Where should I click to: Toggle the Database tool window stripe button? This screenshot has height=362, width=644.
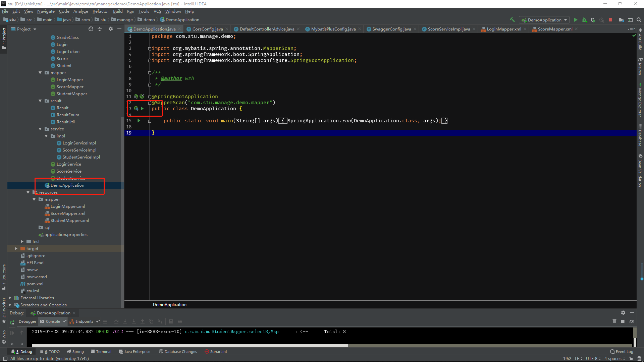[640, 135]
